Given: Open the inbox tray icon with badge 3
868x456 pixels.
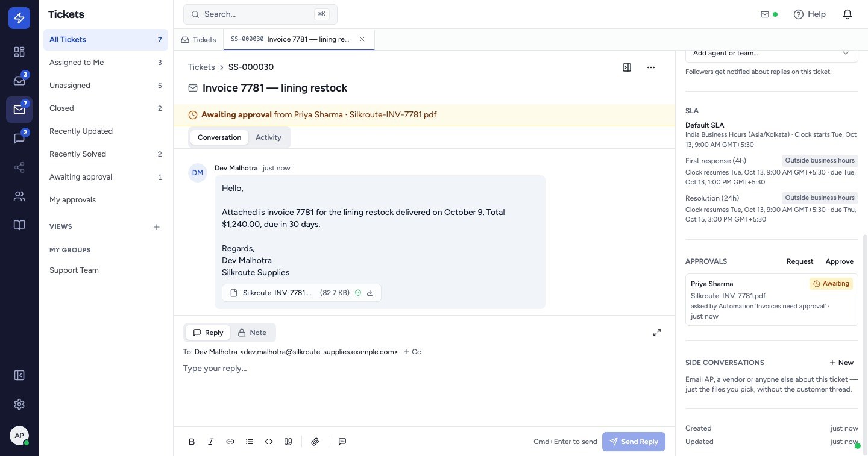Looking at the screenshot, I should [x=19, y=81].
